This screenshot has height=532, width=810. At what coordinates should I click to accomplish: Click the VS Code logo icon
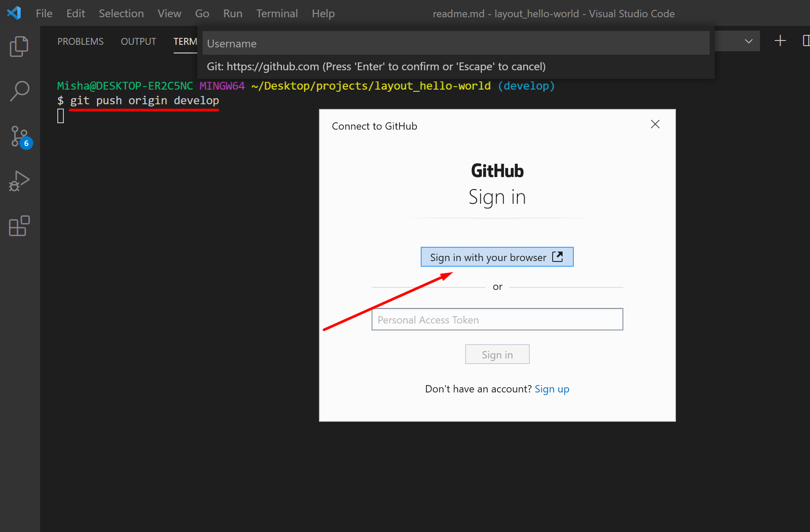click(x=14, y=13)
